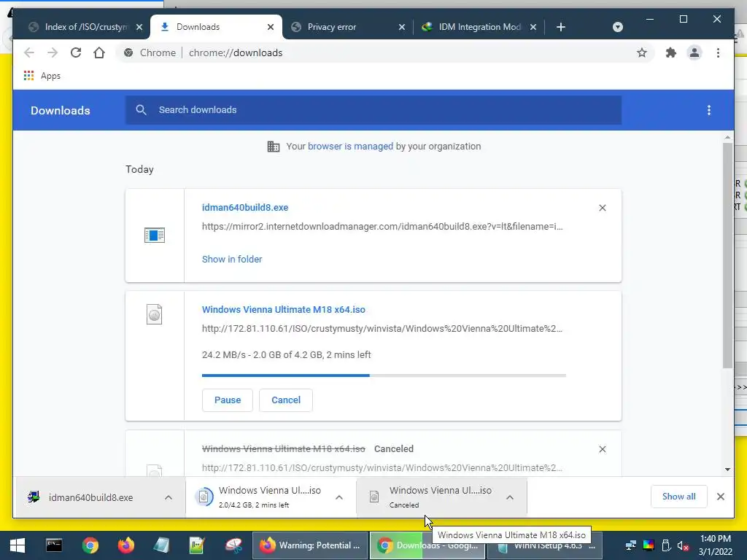Open Windows Vienna Ultimate M18 x64.iso link

click(284, 309)
